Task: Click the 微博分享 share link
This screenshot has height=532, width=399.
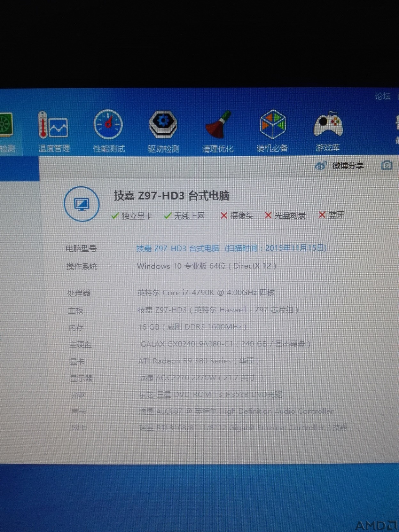Action: pyautogui.click(x=348, y=165)
